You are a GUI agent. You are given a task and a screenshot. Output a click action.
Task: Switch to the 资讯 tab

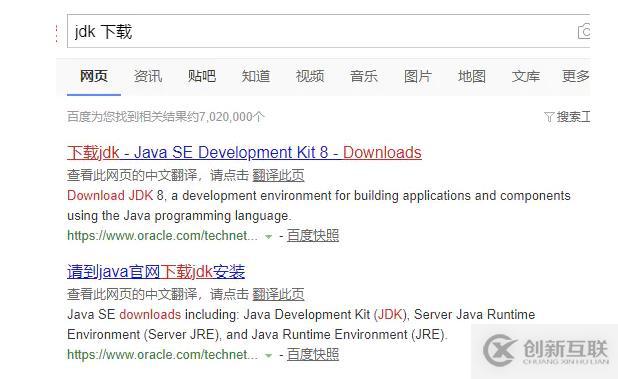click(148, 76)
